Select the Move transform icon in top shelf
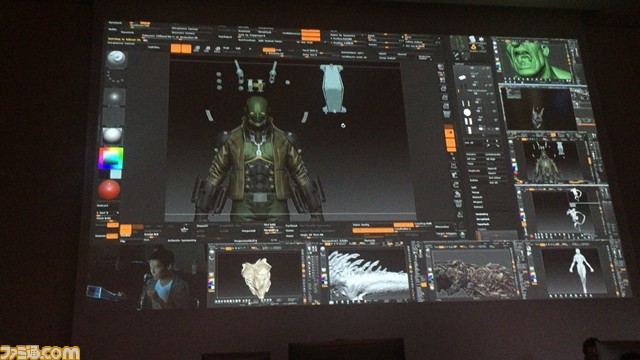 197,49
